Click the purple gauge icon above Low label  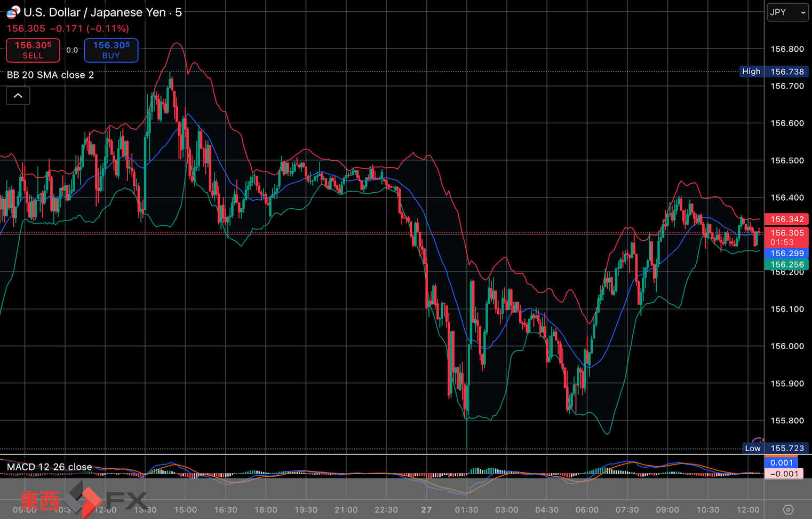[x=758, y=440]
